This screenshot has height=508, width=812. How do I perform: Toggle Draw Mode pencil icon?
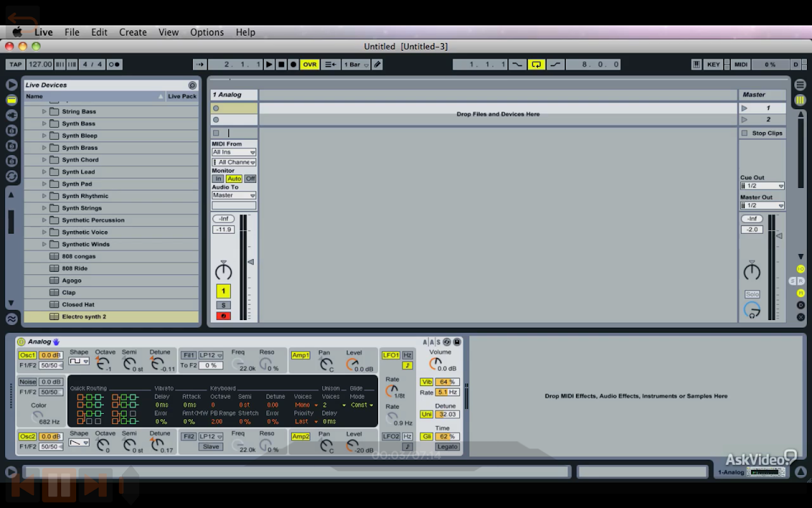pos(377,64)
